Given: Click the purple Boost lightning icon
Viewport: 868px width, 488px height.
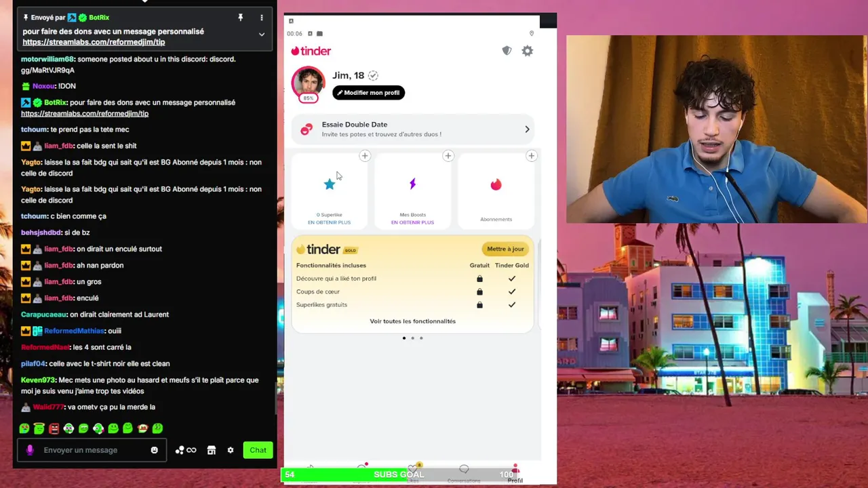Looking at the screenshot, I should pos(413,184).
